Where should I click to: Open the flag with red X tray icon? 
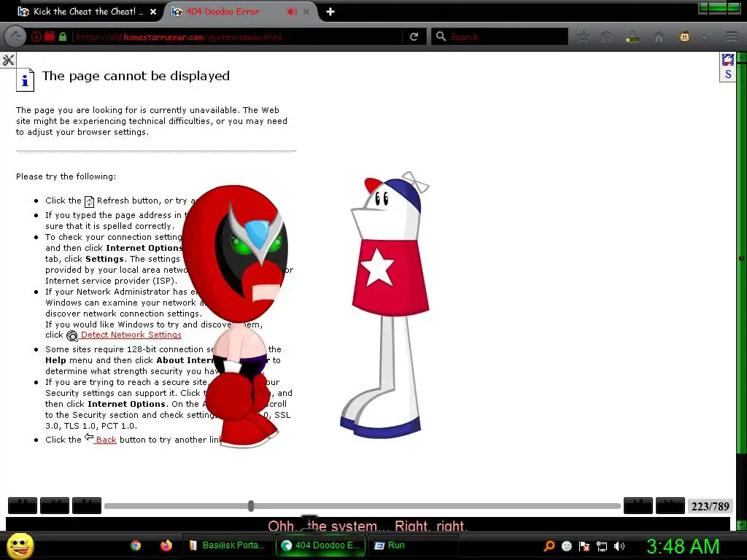click(584, 546)
